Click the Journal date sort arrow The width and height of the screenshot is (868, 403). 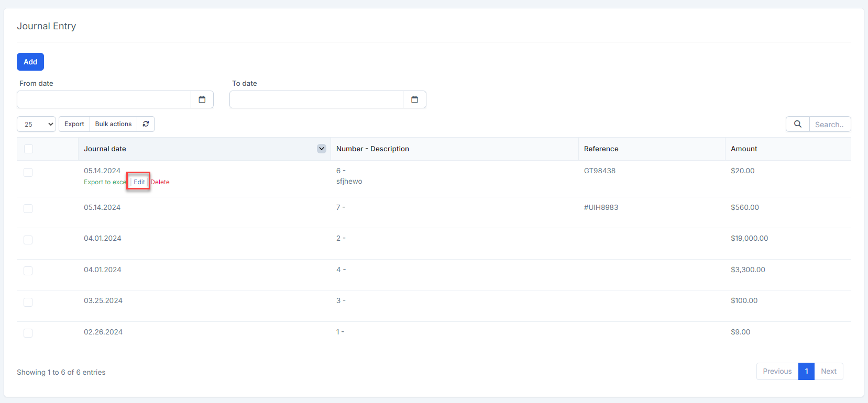(x=322, y=149)
